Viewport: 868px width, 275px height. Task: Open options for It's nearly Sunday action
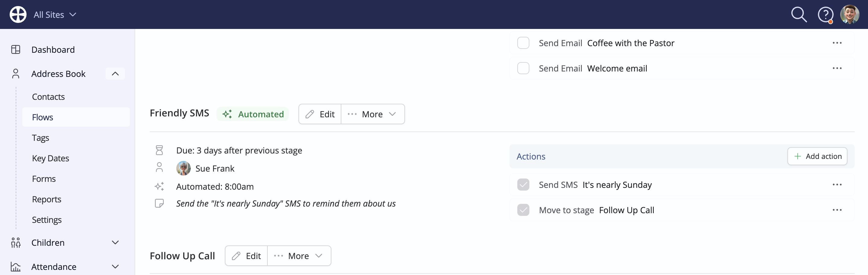pyautogui.click(x=837, y=185)
